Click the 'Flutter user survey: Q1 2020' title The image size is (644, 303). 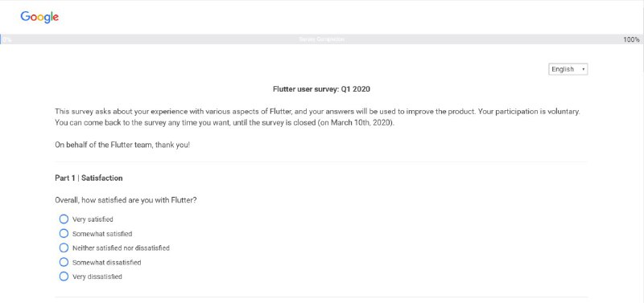[321, 89]
